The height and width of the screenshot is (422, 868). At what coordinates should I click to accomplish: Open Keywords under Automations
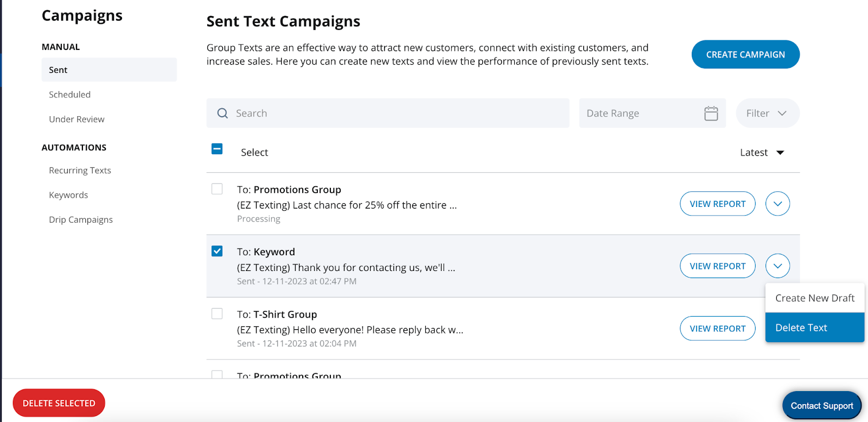coord(68,195)
